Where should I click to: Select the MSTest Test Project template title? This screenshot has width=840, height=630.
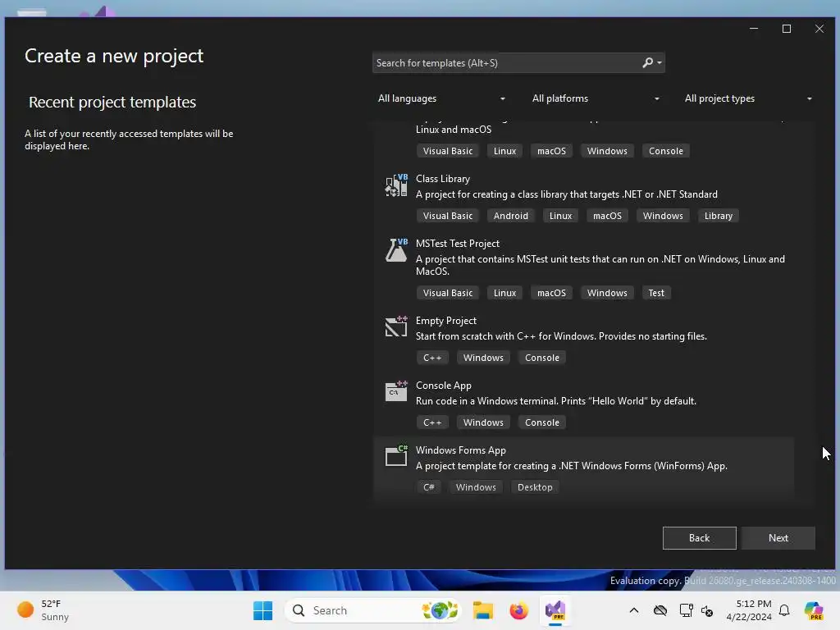pos(458,244)
